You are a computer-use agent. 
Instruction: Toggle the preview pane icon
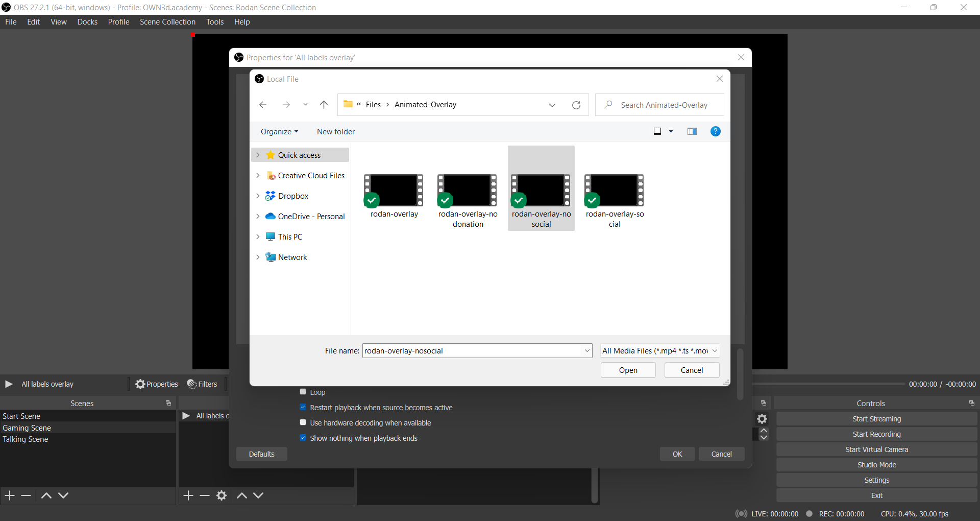pyautogui.click(x=692, y=131)
